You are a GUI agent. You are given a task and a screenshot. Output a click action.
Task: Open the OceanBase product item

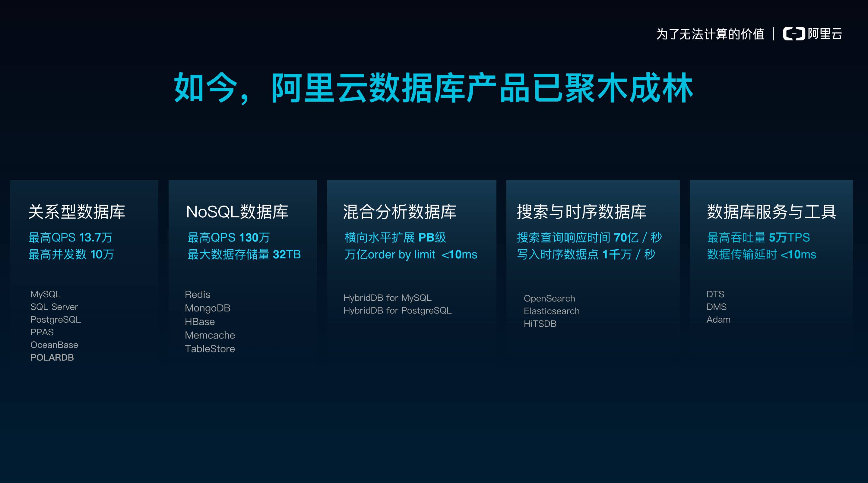54,345
